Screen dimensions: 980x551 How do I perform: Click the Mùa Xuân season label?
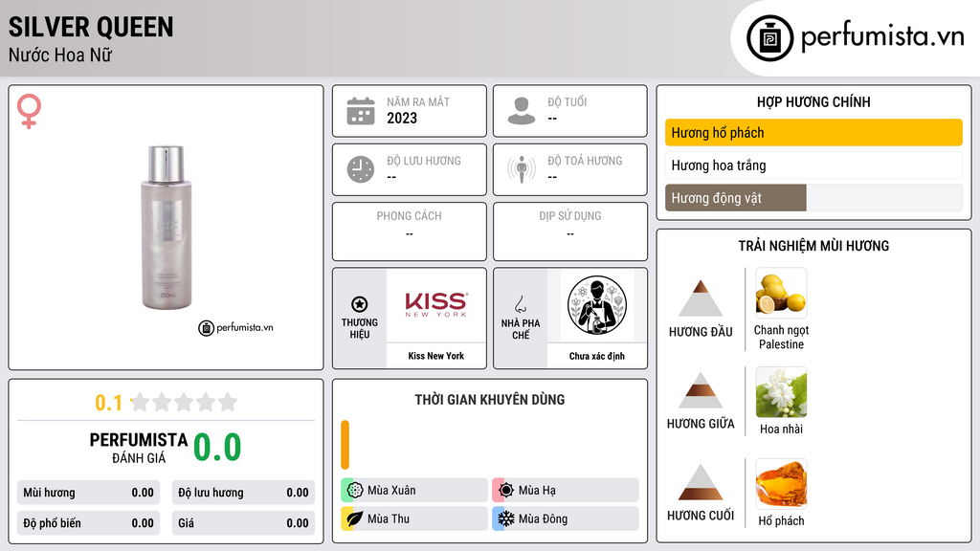click(391, 491)
